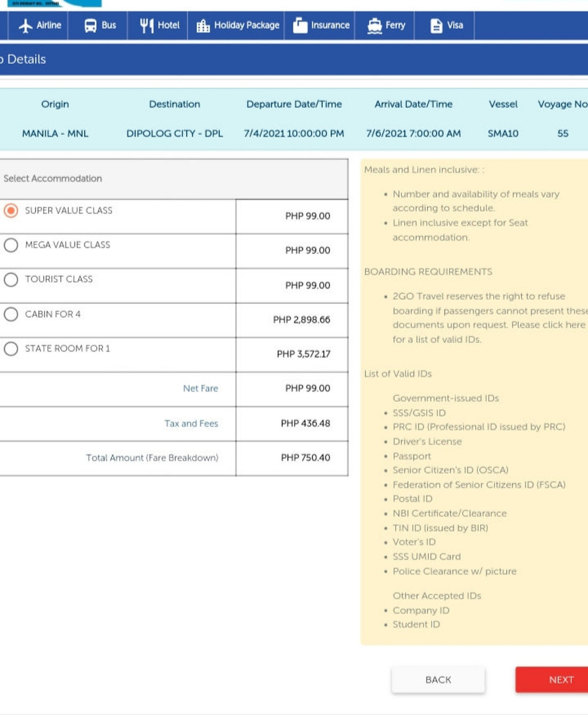Choose TOURIST CLASS radio option
This screenshot has height=715, width=588.
click(11, 280)
